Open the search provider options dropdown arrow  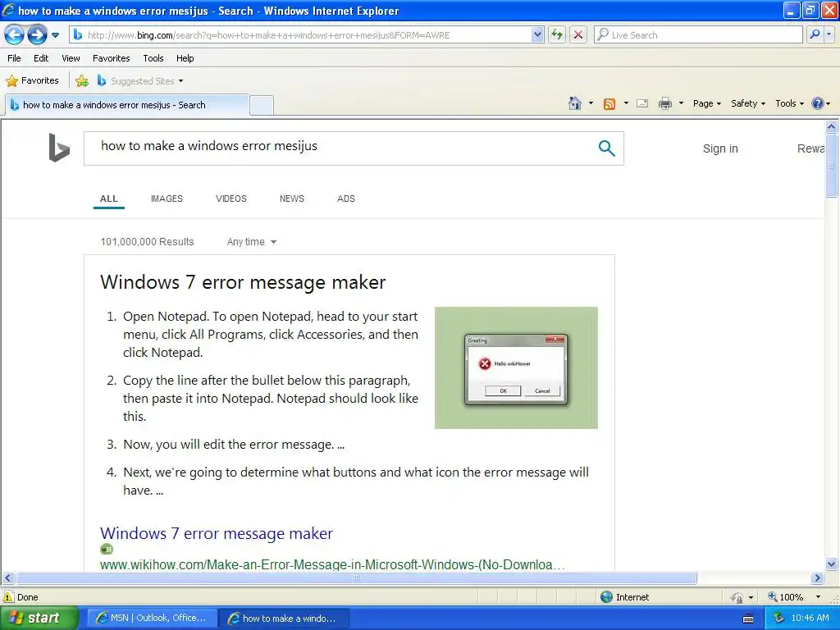click(x=829, y=34)
